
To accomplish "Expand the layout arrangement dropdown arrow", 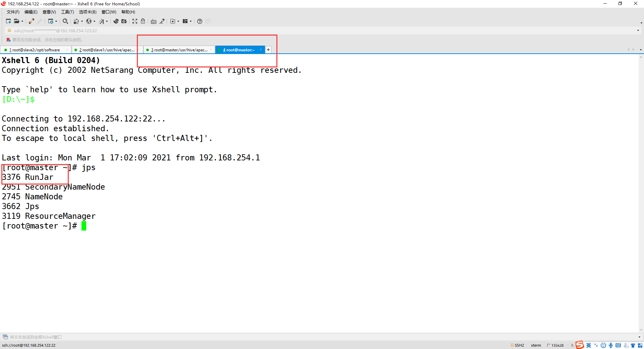I will click(191, 21).
